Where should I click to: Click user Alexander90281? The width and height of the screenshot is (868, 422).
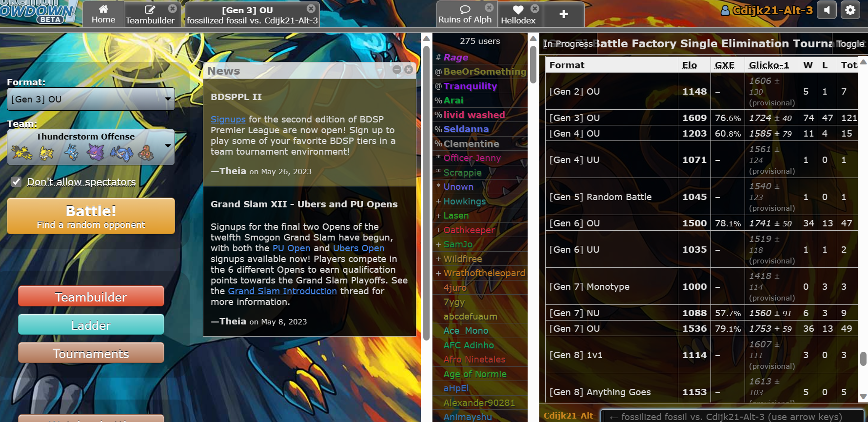pyautogui.click(x=480, y=403)
